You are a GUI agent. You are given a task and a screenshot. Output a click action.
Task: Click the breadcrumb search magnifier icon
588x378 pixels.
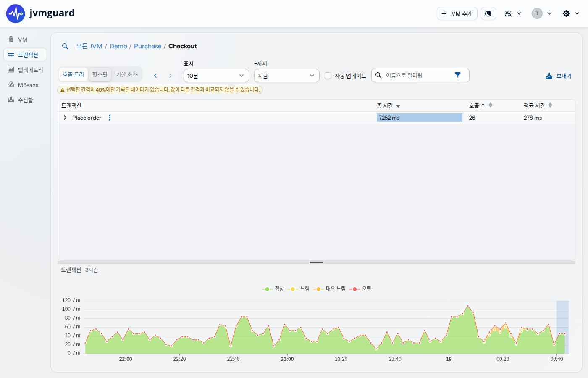65,46
